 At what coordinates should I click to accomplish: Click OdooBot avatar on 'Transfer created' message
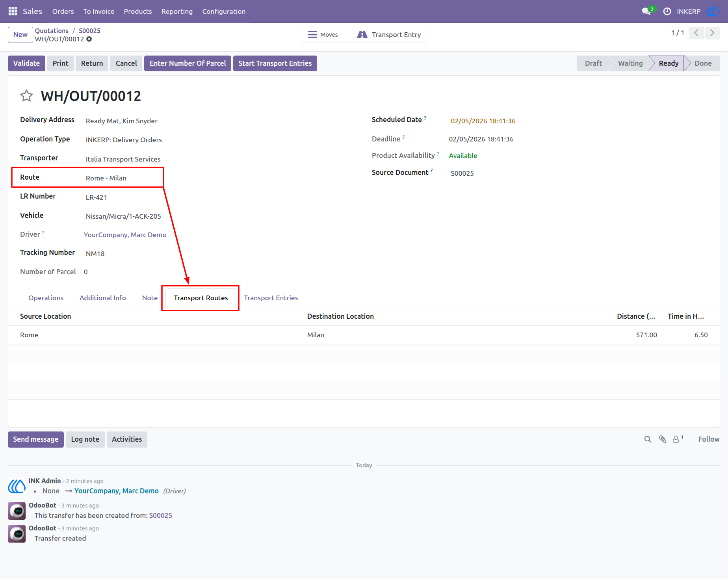(x=17, y=534)
